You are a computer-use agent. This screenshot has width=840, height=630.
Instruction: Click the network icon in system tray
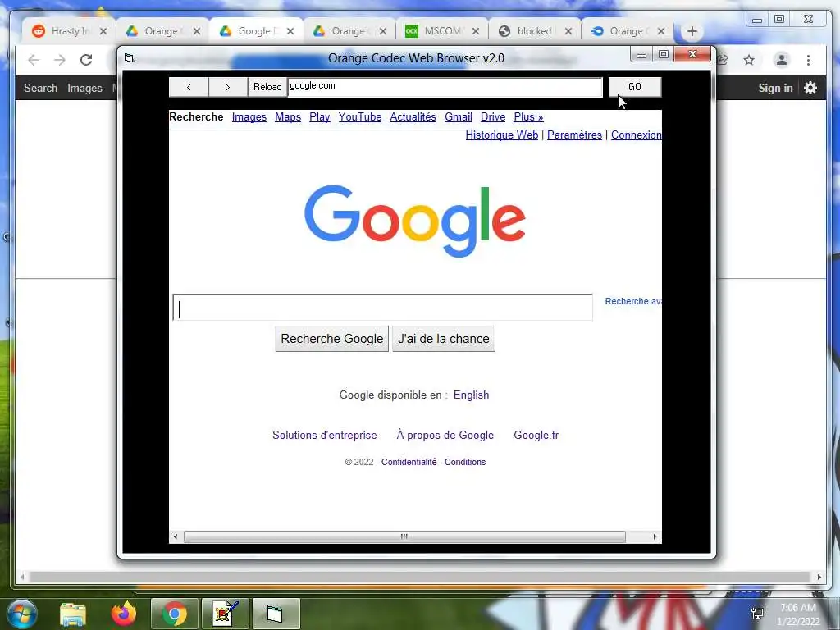pyautogui.click(x=757, y=614)
